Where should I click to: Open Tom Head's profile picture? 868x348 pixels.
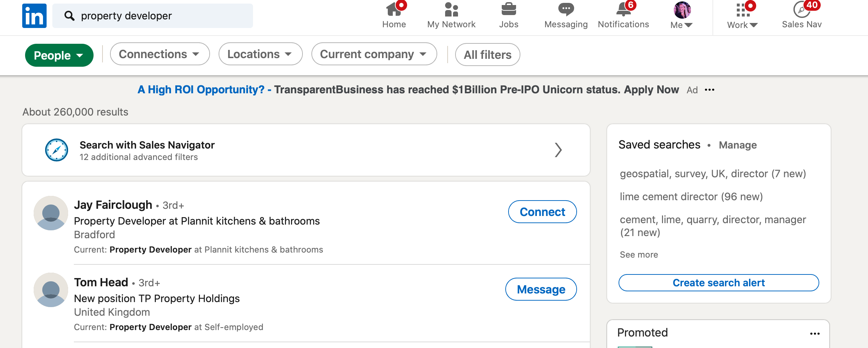click(x=51, y=290)
